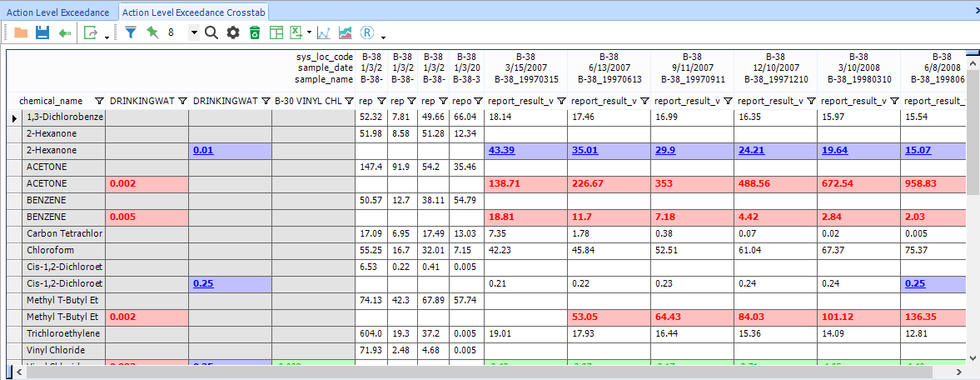
Task: Open the combo box showing 8
Action: pyautogui.click(x=194, y=32)
